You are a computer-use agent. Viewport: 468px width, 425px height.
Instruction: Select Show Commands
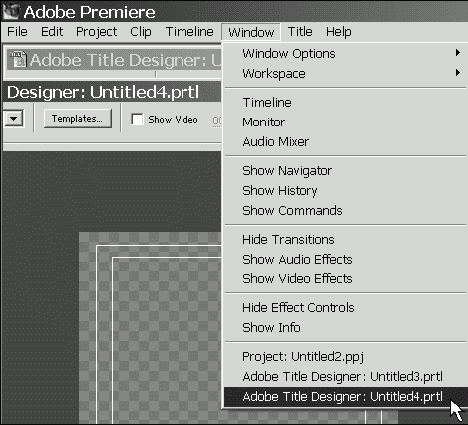345,211
